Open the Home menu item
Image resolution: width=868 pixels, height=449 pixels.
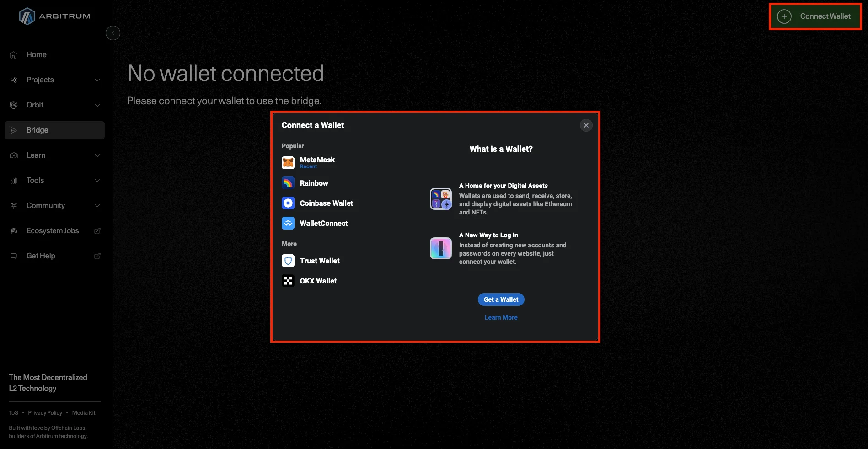pyautogui.click(x=54, y=55)
